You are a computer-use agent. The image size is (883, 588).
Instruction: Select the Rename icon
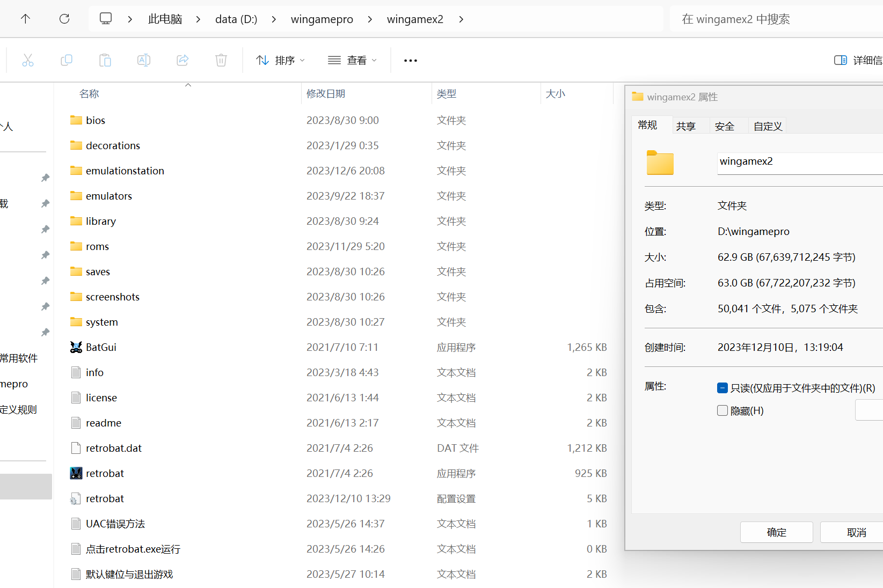tap(144, 60)
